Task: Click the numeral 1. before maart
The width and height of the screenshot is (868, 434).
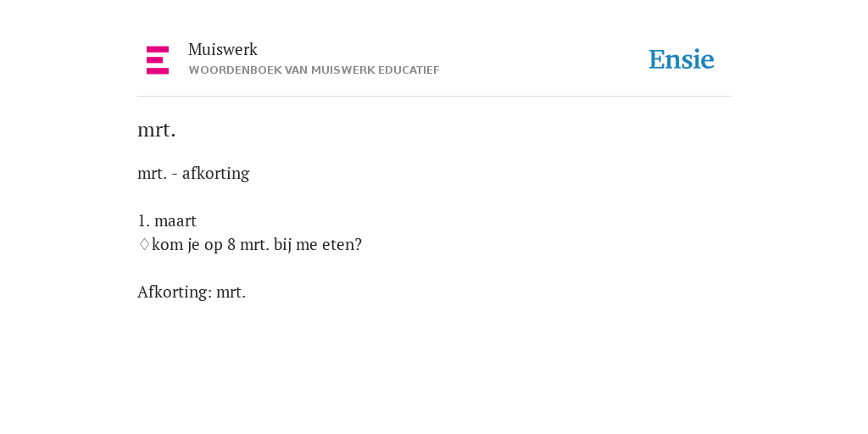Action: pyautogui.click(x=144, y=221)
